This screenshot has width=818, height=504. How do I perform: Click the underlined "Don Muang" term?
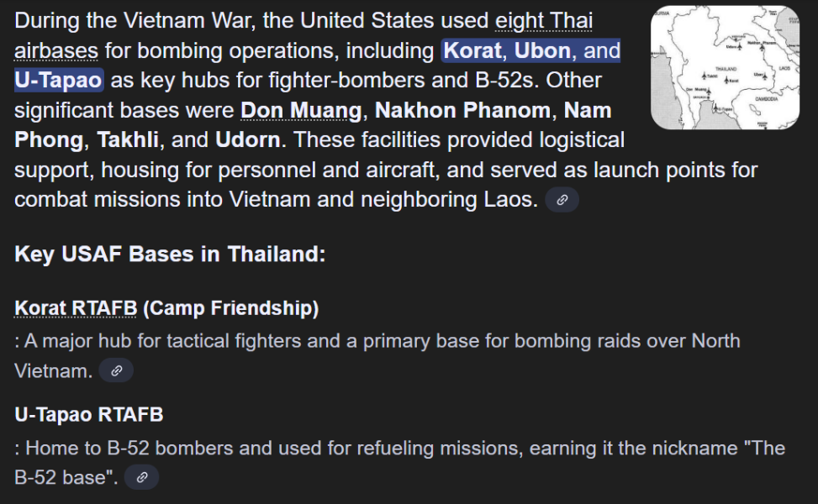tap(302, 110)
